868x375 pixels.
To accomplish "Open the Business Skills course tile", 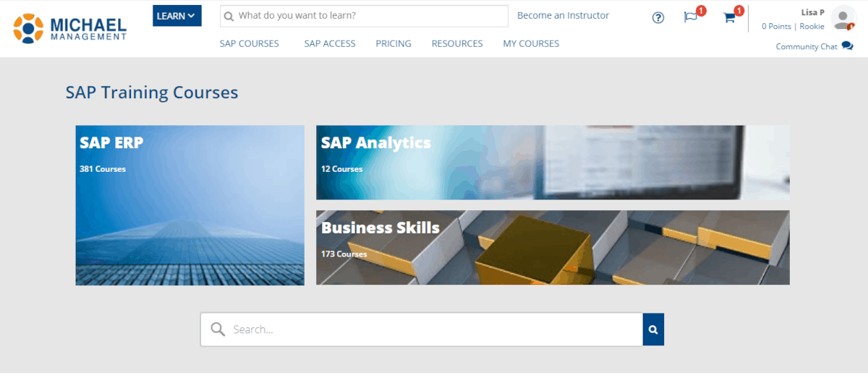I will click(x=553, y=247).
